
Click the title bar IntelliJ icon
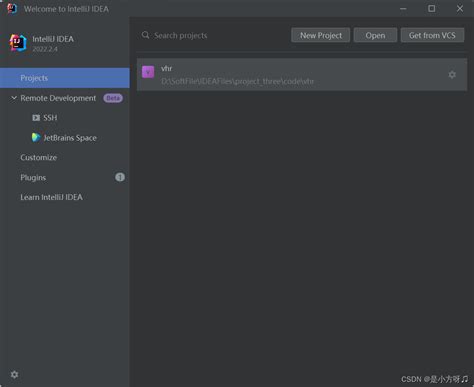point(12,9)
